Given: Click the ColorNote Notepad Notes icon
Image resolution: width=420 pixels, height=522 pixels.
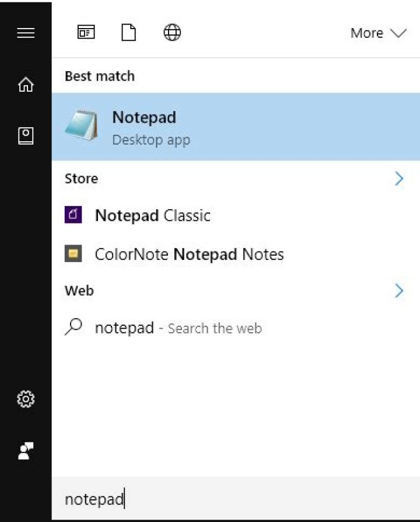Looking at the screenshot, I should pyautogui.click(x=73, y=253).
